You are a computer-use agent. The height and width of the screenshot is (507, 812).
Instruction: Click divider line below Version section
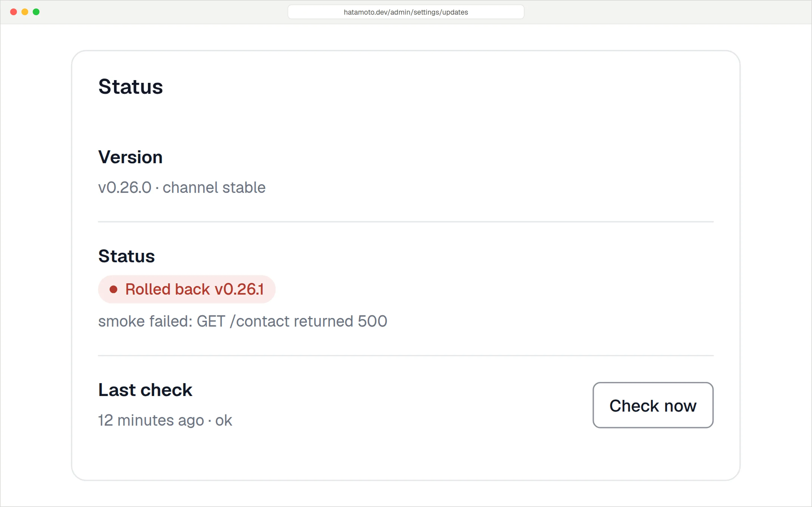pos(406,222)
